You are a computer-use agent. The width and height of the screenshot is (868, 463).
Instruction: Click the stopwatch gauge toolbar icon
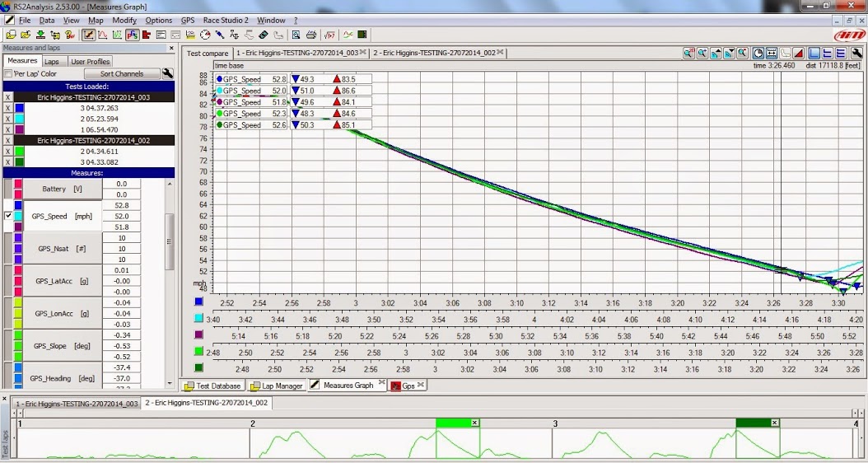coord(205,35)
